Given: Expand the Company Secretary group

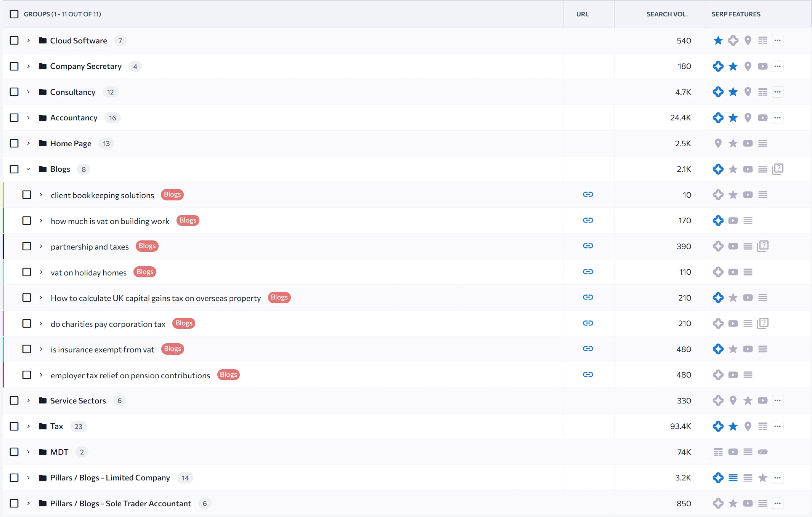Looking at the screenshot, I should pos(28,66).
